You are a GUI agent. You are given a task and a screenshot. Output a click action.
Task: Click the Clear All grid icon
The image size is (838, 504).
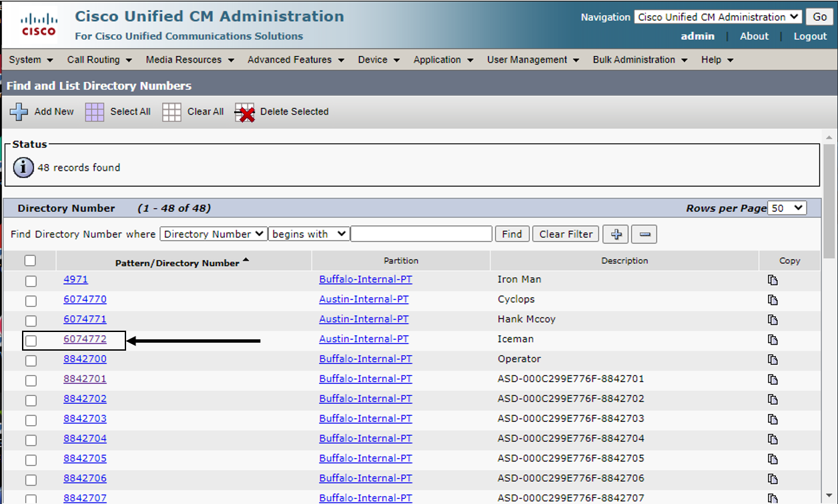(x=171, y=112)
